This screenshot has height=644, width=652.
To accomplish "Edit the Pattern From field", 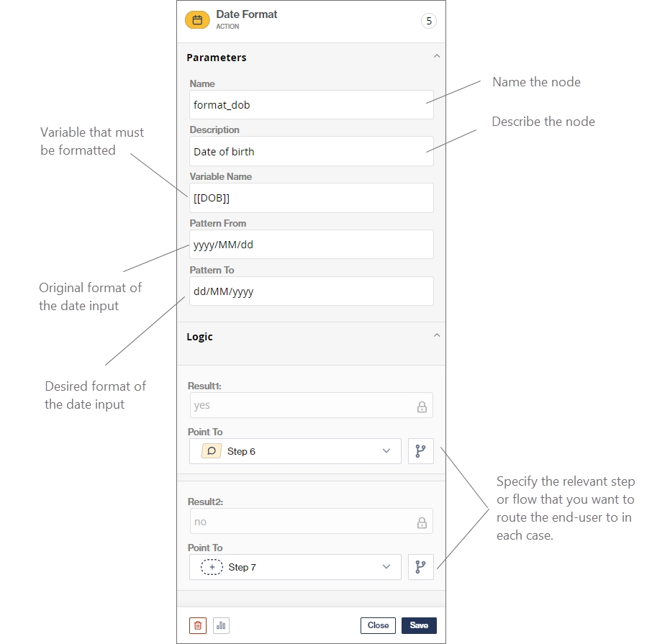I will [311, 245].
